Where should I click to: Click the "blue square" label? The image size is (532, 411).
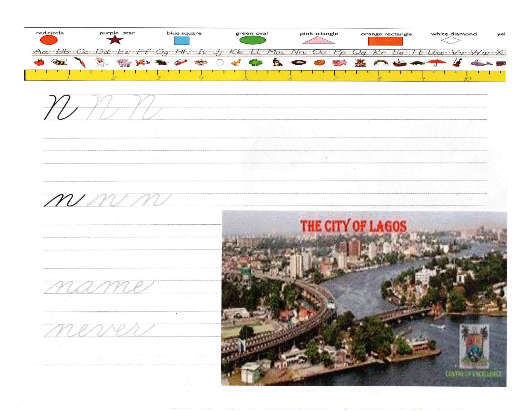tap(184, 33)
